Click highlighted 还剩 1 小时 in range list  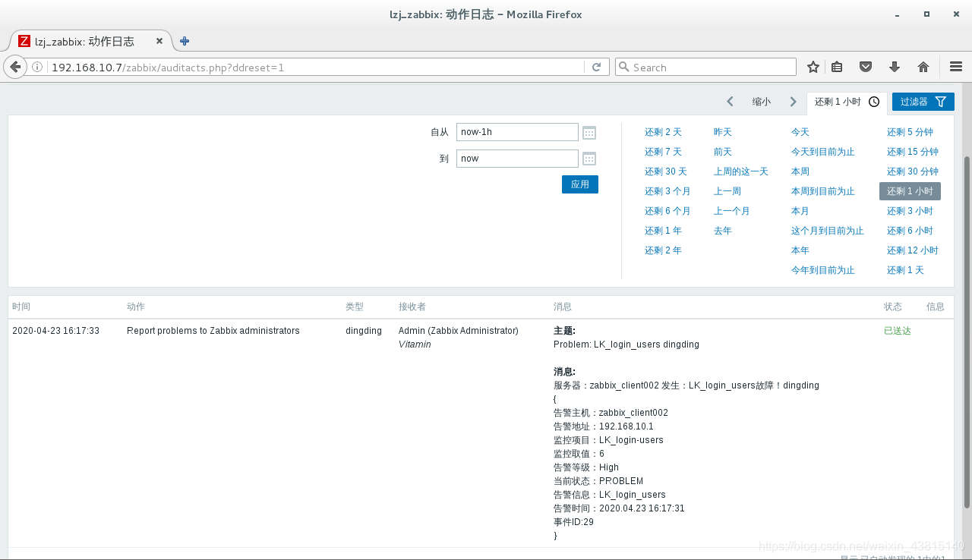(910, 191)
